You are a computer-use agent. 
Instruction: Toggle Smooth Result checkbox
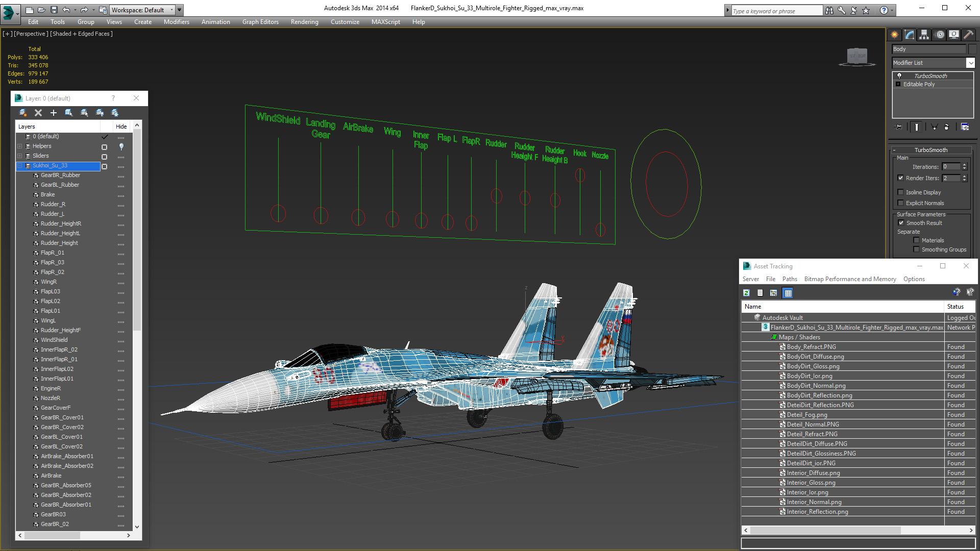(900, 222)
